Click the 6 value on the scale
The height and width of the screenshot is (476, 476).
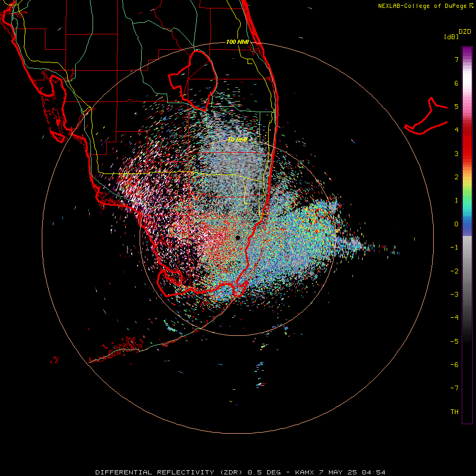[456, 83]
